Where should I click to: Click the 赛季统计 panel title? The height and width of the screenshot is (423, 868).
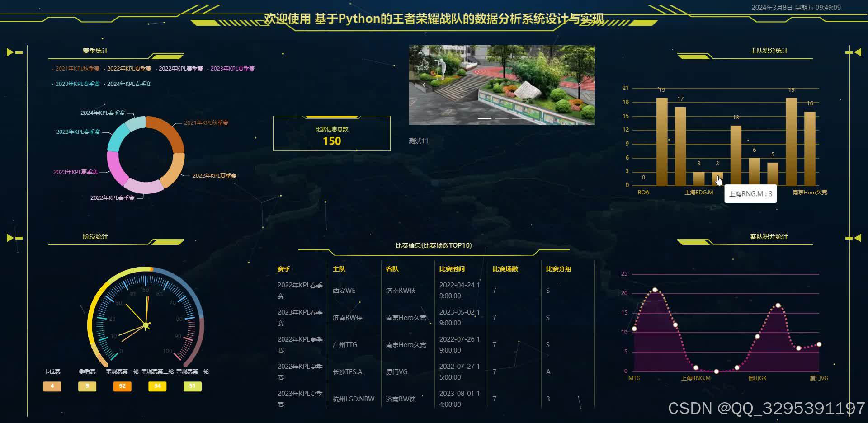pos(95,51)
